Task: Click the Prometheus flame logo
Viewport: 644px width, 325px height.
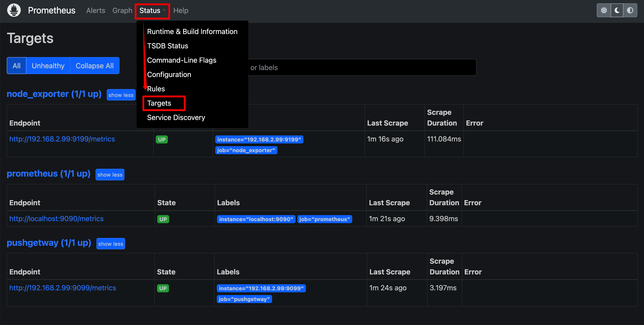Action: point(14,10)
